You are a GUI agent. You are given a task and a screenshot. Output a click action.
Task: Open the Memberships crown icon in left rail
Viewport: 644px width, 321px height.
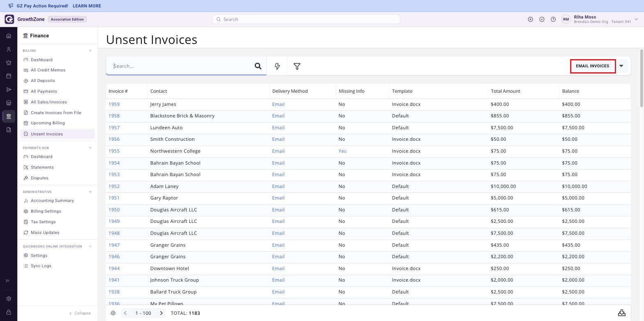[9, 63]
